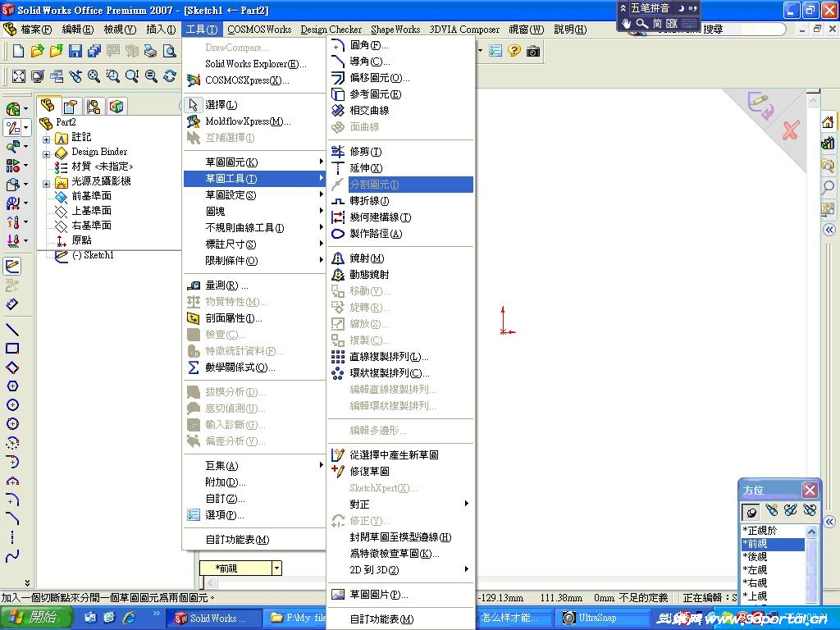840x630 pixels.
Task: Select 分割圖元 highlighted menu entry
Action: [400, 185]
